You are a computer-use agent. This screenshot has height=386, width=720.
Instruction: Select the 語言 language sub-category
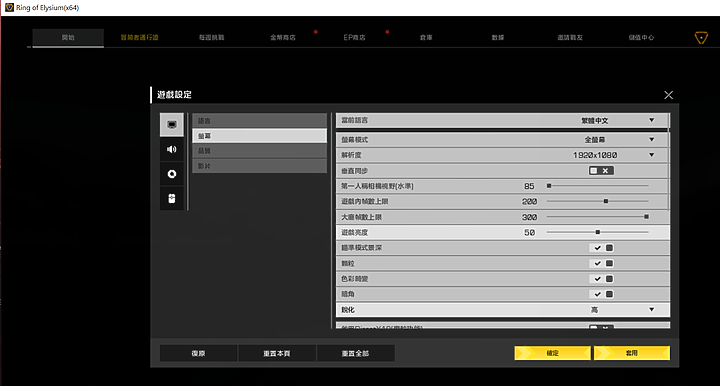tap(259, 121)
